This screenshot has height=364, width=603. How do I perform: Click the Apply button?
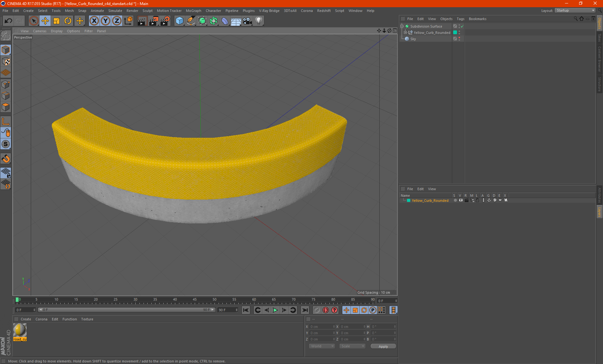tap(383, 346)
